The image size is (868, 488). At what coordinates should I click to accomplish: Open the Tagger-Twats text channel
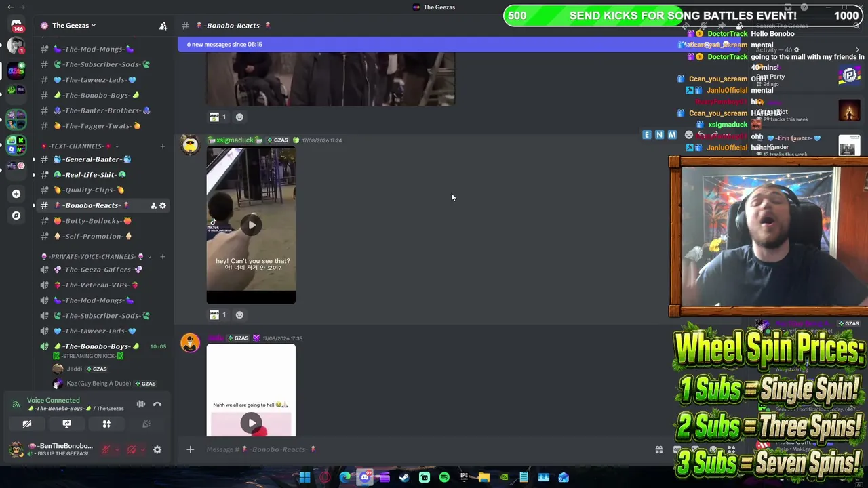tap(102, 126)
